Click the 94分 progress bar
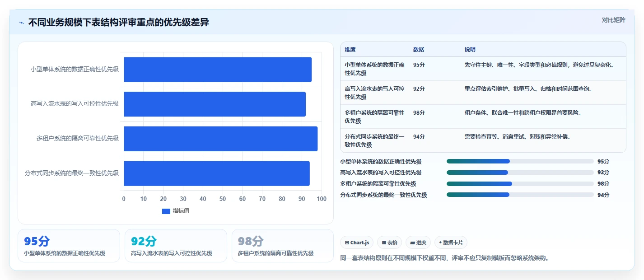Image resolution: width=644 pixels, height=280 pixels. [x=520, y=195]
